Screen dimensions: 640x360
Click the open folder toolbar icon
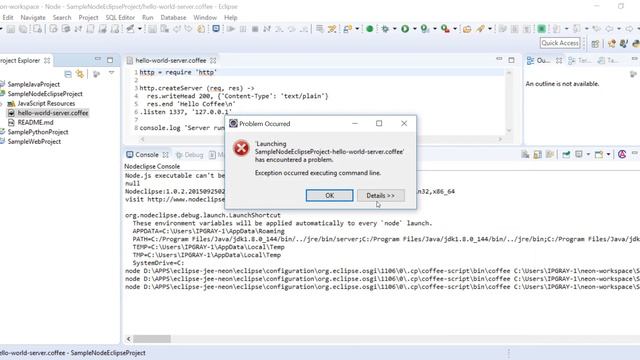pos(467,29)
